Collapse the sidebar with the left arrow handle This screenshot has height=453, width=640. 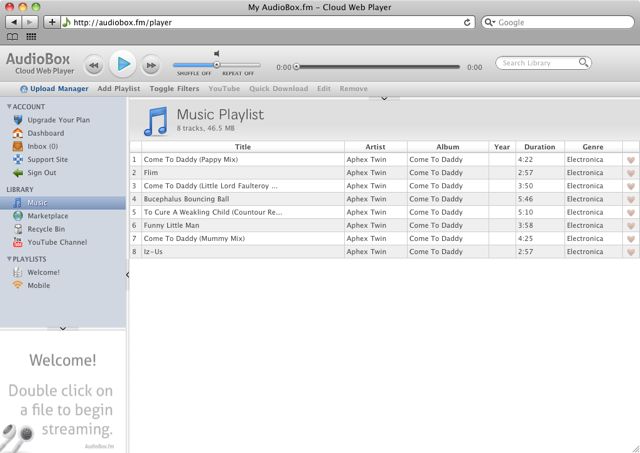pos(127,275)
